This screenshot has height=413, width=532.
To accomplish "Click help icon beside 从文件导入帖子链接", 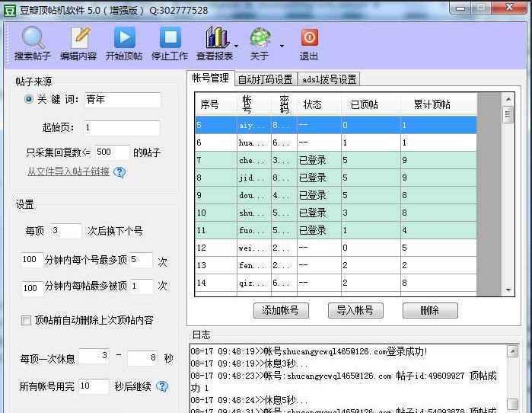I will click(x=119, y=172).
